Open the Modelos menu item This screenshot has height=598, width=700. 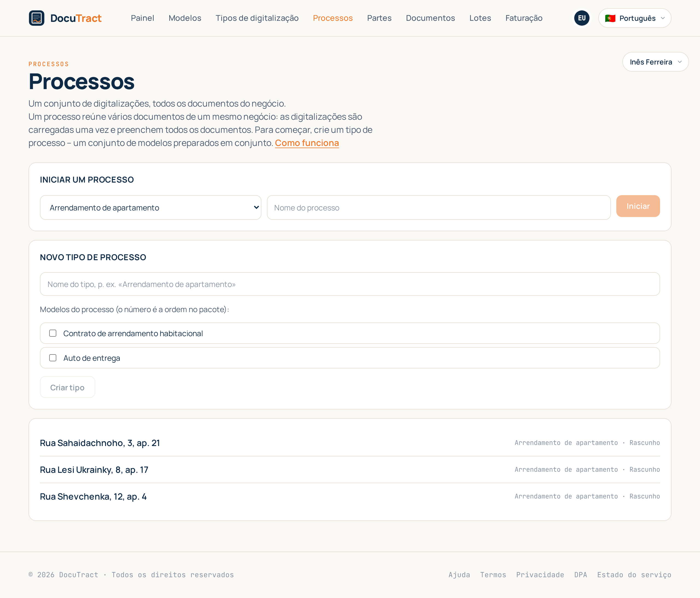(185, 18)
